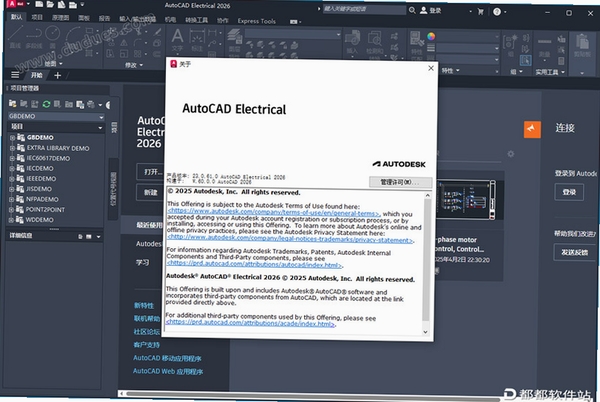Expand the EXTRA LIBRARY DEMO tree node
The height and width of the screenshot is (402, 600).
12,148
